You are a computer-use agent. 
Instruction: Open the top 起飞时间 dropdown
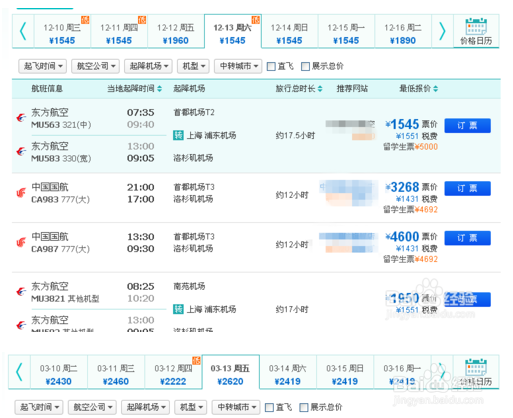tap(42, 66)
